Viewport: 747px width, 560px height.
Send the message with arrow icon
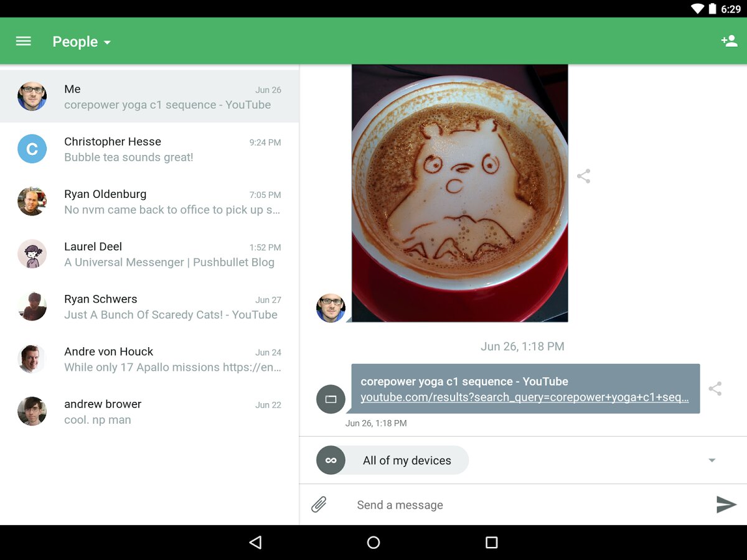pyautogui.click(x=726, y=505)
